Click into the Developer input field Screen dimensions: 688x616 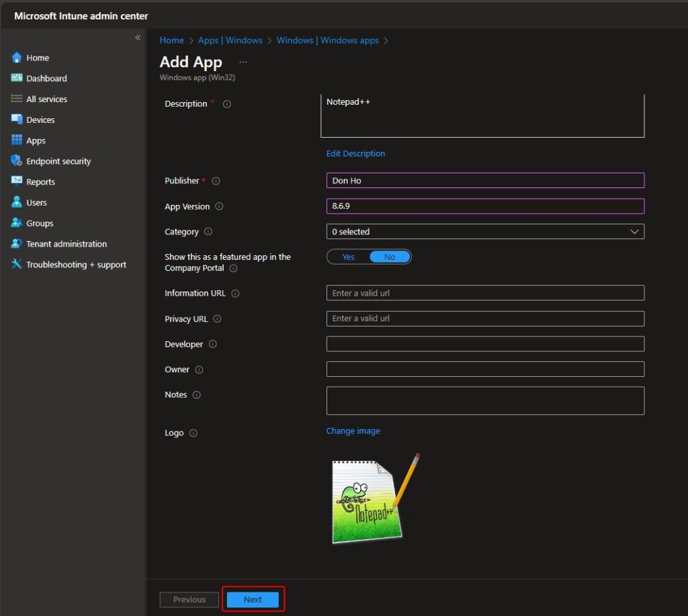pos(485,344)
